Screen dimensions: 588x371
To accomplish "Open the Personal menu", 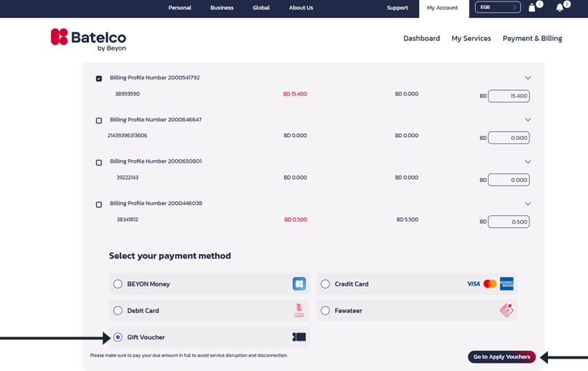I will click(180, 8).
